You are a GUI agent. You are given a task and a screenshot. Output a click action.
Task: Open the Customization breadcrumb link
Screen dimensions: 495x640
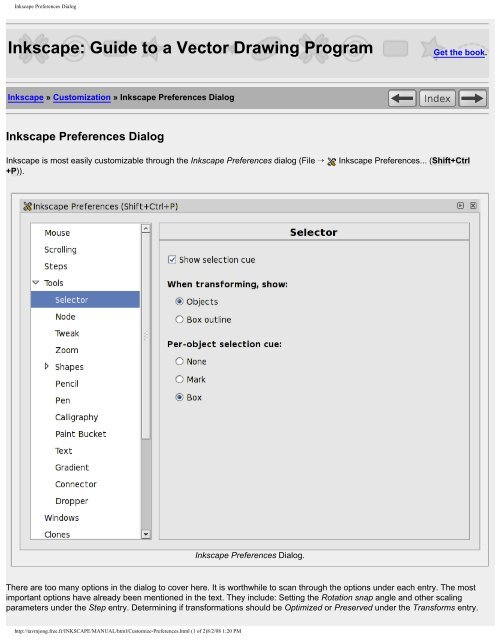pos(82,98)
